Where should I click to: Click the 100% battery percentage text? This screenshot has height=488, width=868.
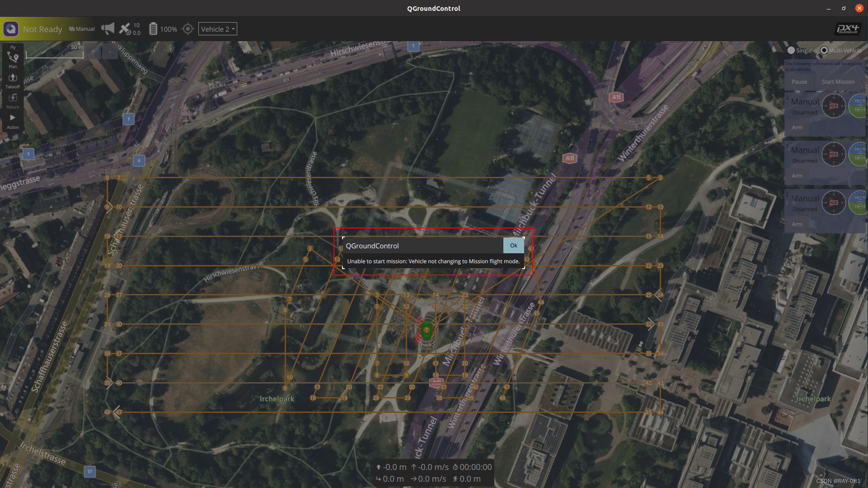point(169,29)
